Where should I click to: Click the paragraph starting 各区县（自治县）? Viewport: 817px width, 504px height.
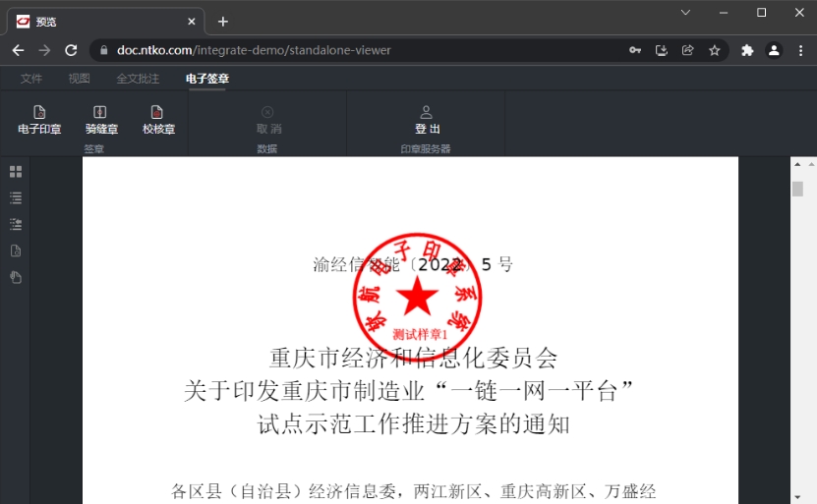click(414, 491)
